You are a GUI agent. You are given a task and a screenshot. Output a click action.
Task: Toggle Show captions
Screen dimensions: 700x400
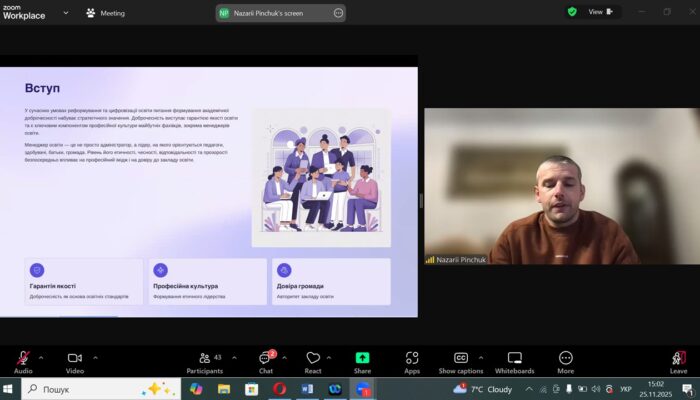461,358
